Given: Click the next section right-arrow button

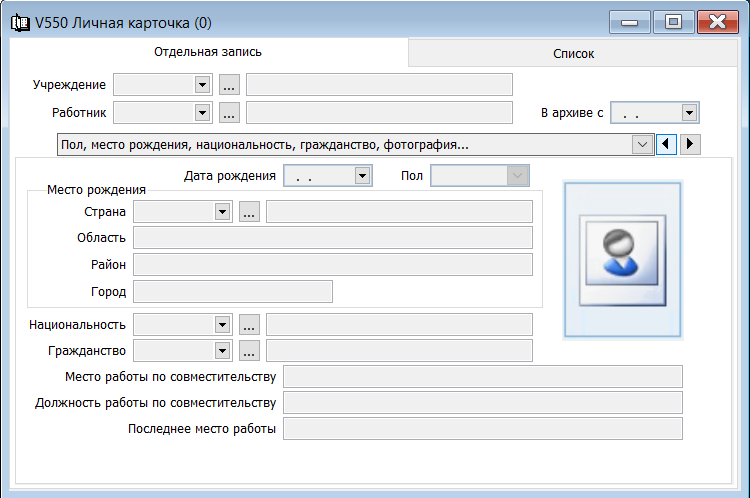Looking at the screenshot, I should (x=690, y=145).
